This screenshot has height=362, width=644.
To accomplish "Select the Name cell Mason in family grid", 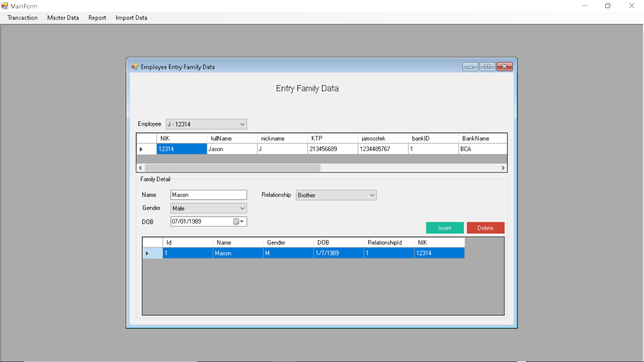I will 238,253.
